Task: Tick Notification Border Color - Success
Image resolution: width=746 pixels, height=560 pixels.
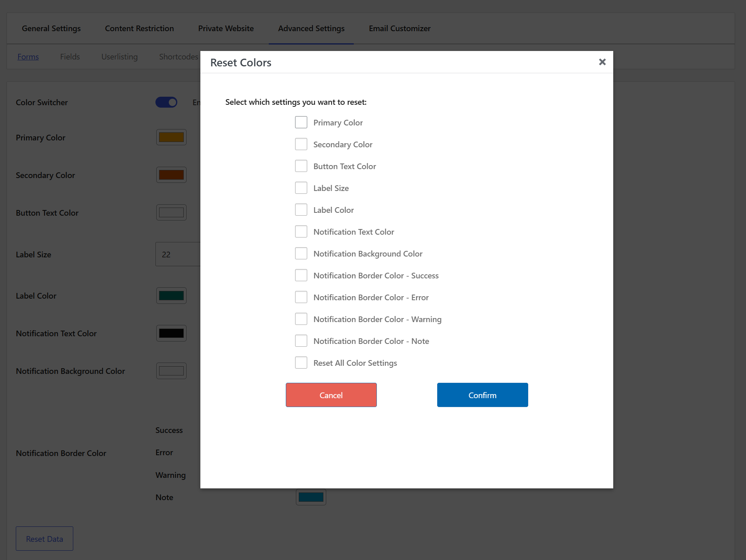Action: coord(301,275)
